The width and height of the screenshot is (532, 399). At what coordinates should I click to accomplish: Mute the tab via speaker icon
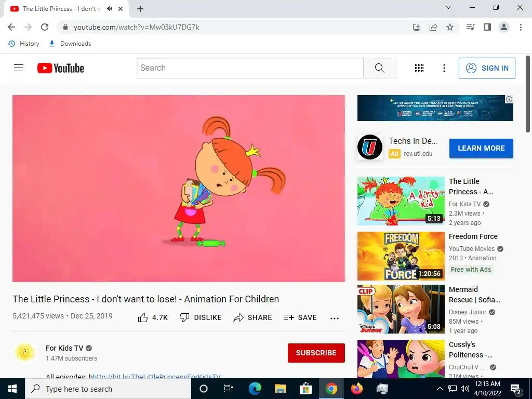[109, 8]
